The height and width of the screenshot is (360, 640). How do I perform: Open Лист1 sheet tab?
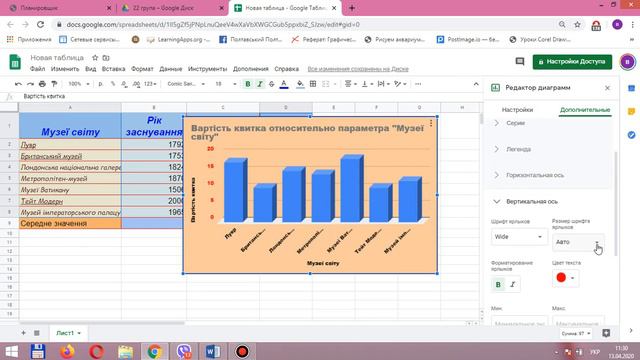(x=68, y=333)
